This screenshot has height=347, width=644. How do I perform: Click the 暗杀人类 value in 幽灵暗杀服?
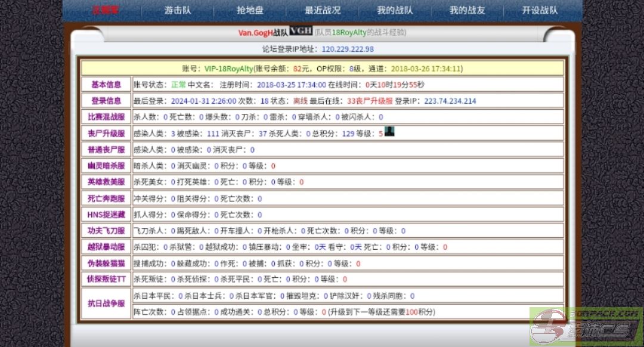coord(173,166)
